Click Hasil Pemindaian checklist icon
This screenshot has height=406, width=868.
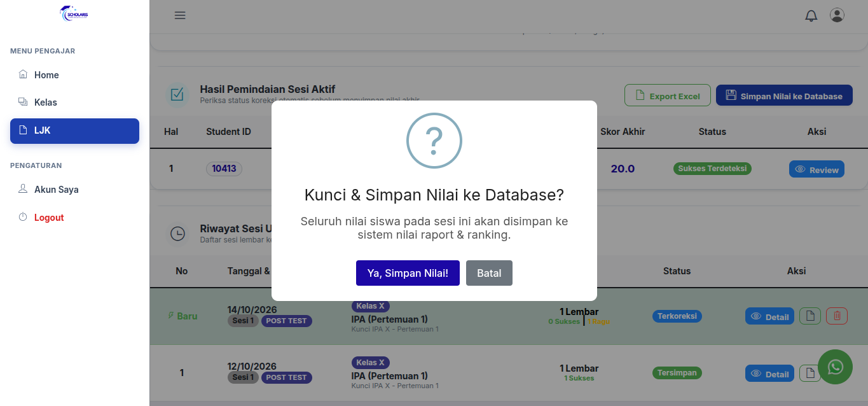pyautogui.click(x=177, y=95)
